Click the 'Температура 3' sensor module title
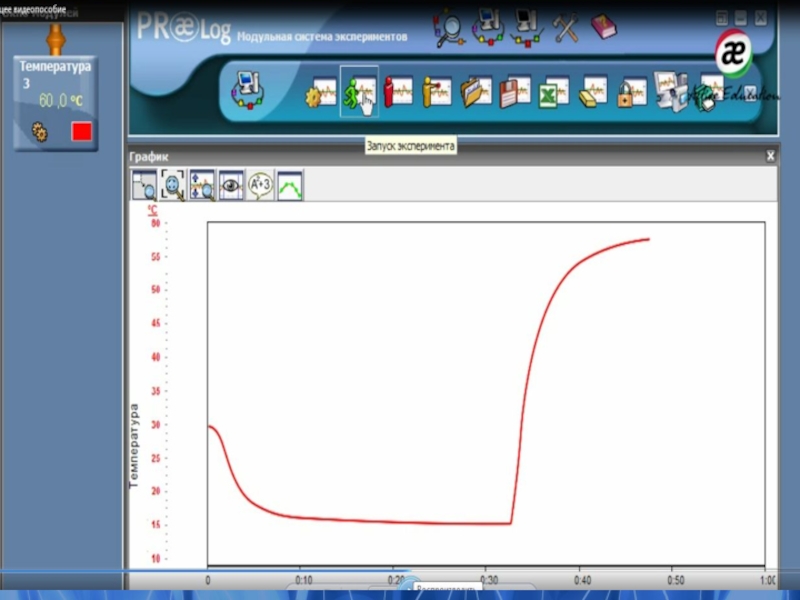 coord(55,74)
